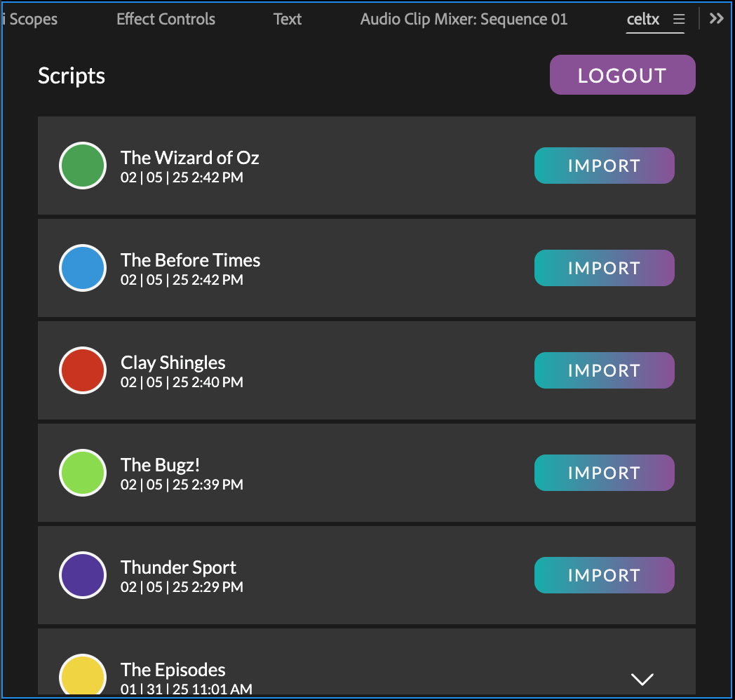Import The Bugz! script
Image resolution: width=735 pixels, height=700 pixels.
605,473
